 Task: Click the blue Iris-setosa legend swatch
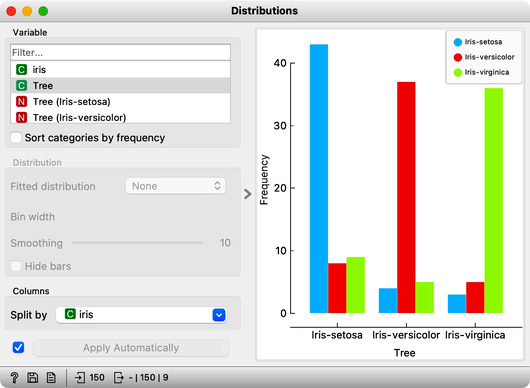[458, 42]
